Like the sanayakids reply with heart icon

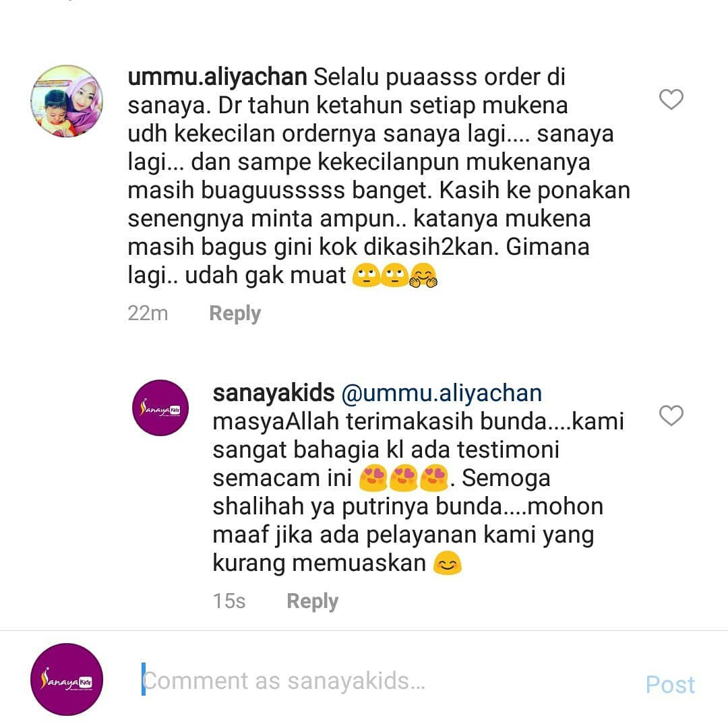pyautogui.click(x=671, y=415)
